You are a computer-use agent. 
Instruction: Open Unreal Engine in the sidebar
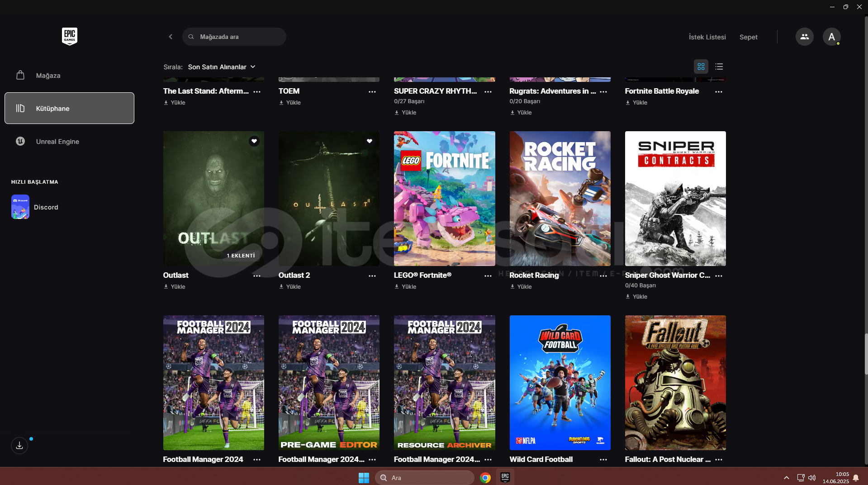pos(69,141)
